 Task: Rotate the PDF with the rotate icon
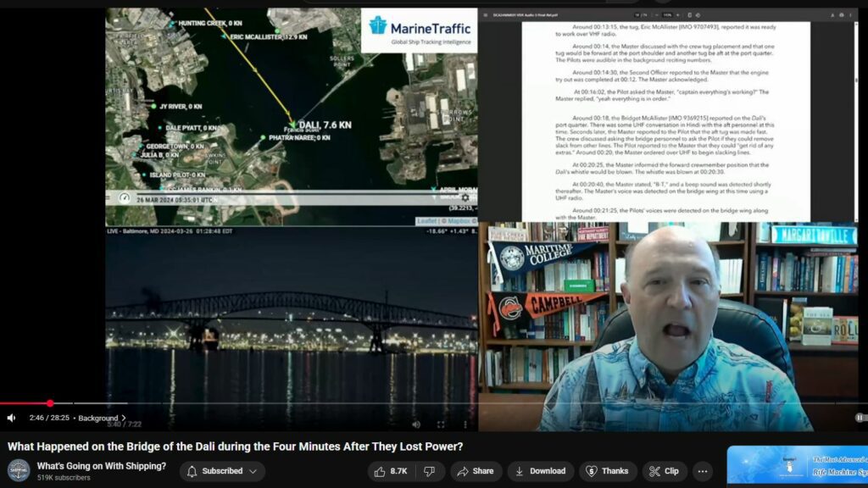pyautogui.click(x=698, y=15)
